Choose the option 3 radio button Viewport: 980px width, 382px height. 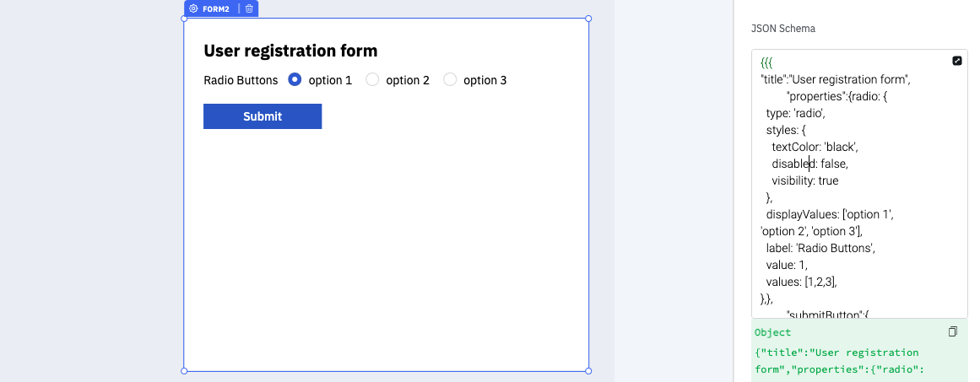[x=450, y=80]
